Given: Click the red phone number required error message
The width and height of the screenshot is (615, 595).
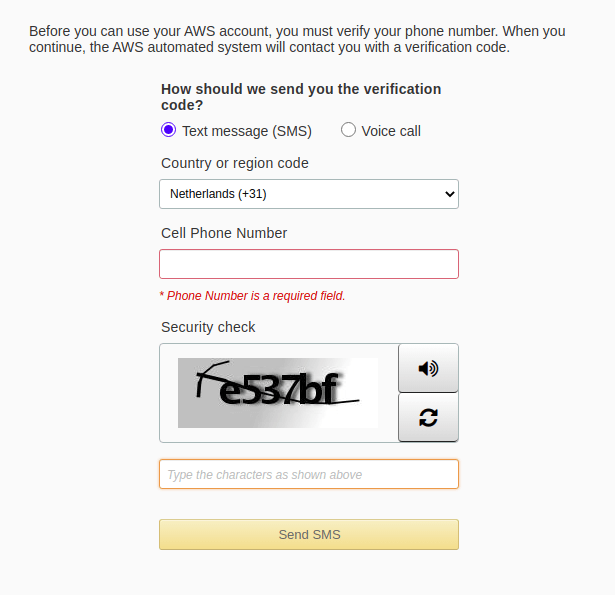Looking at the screenshot, I should pos(252,296).
